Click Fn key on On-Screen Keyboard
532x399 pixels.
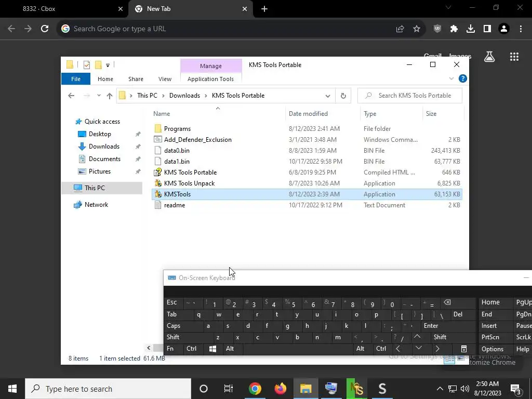click(174, 349)
